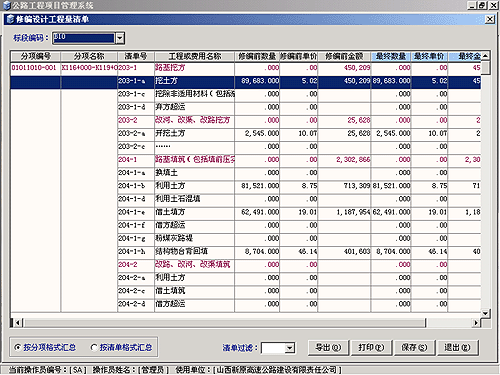Click the 最终数量 column header

391,56
